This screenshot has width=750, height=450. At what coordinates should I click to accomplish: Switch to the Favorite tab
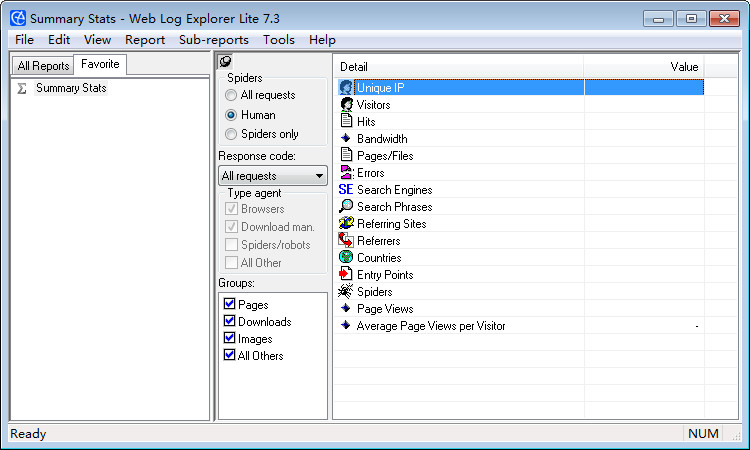(100, 64)
